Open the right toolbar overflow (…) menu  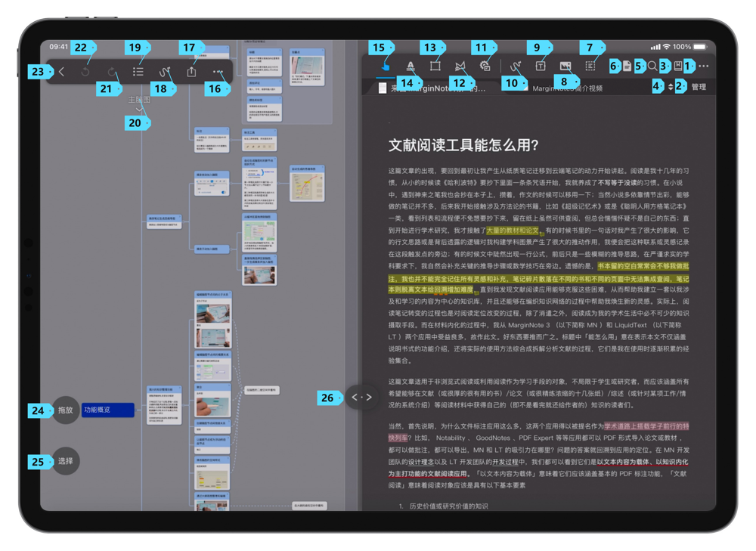click(x=702, y=67)
